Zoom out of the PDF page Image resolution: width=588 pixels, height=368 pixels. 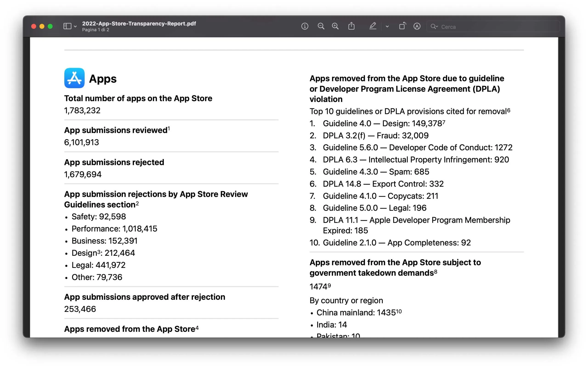[x=321, y=26]
